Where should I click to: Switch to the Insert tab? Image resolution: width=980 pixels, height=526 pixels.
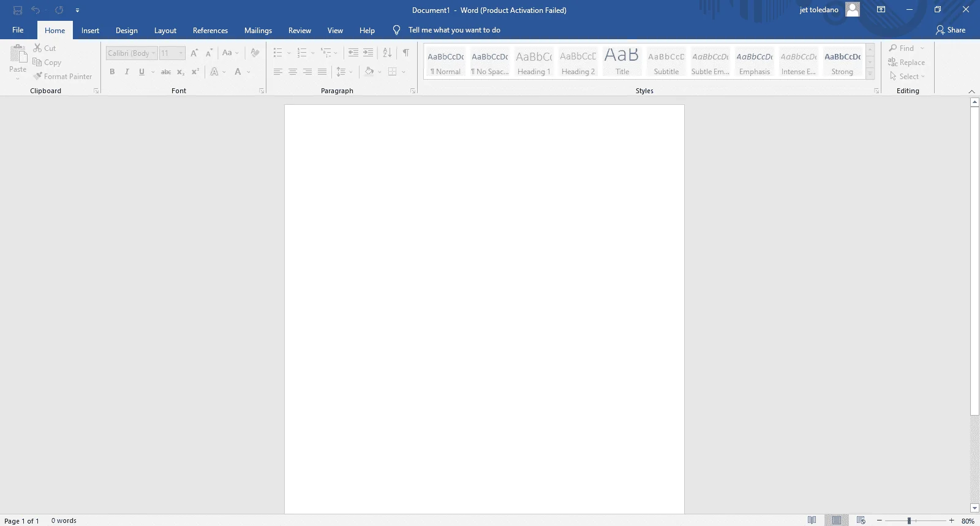(90, 30)
